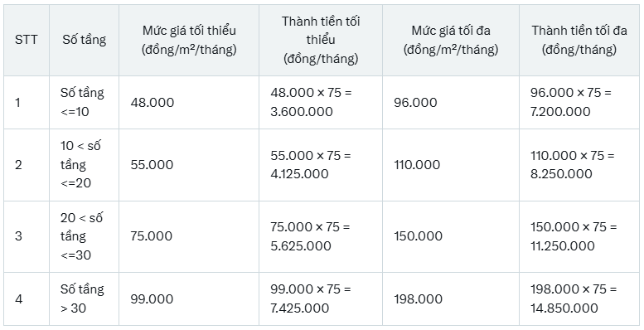Select the 55.000 price cell

click(x=189, y=165)
